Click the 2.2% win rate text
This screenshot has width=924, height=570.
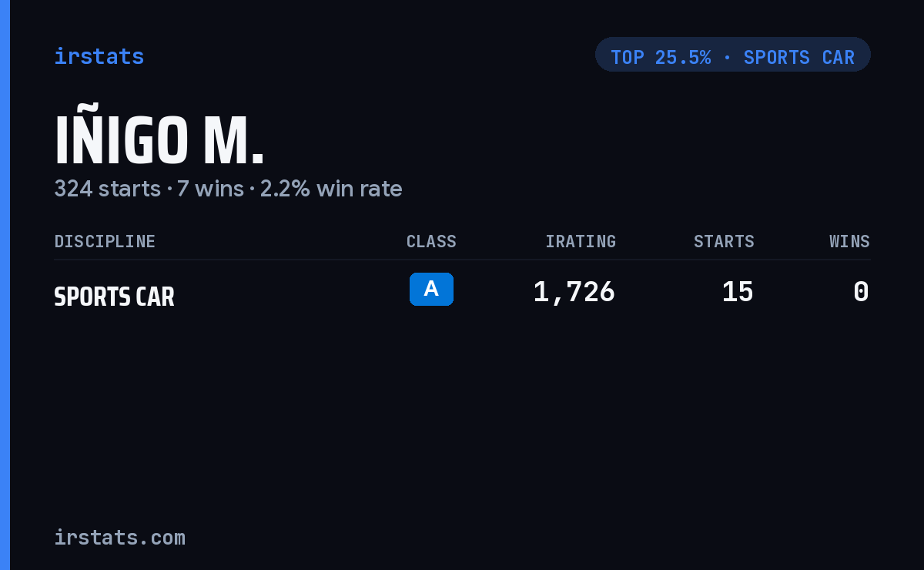(x=331, y=189)
